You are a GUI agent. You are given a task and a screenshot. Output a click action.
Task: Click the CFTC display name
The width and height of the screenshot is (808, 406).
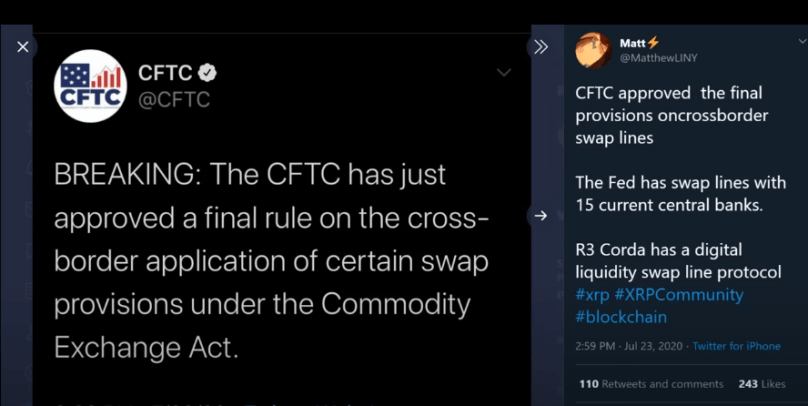(164, 73)
